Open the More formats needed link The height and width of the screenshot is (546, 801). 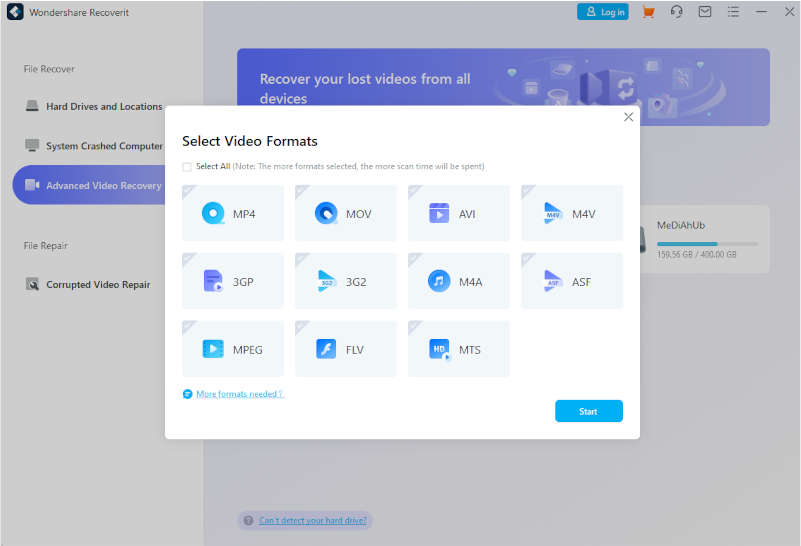click(x=239, y=394)
